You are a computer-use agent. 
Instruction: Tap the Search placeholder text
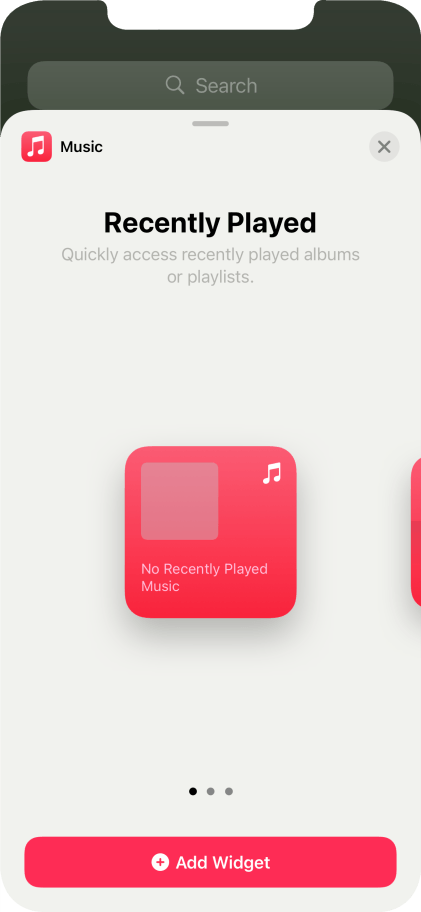click(226, 86)
